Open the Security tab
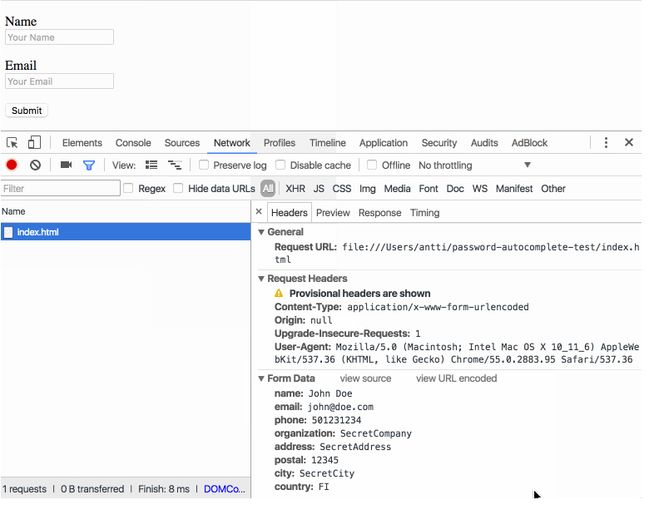 click(x=439, y=143)
